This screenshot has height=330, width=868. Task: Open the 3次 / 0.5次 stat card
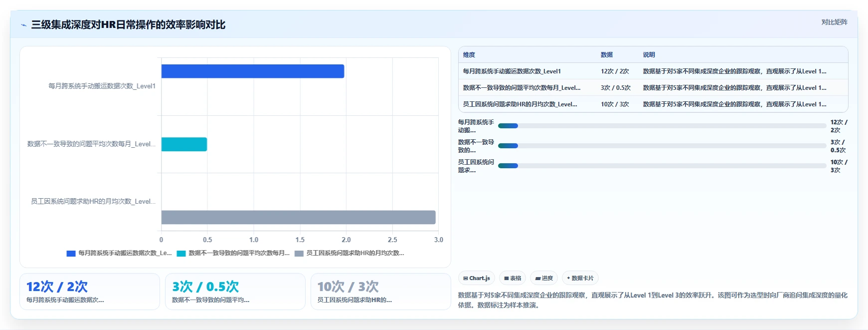(235, 292)
